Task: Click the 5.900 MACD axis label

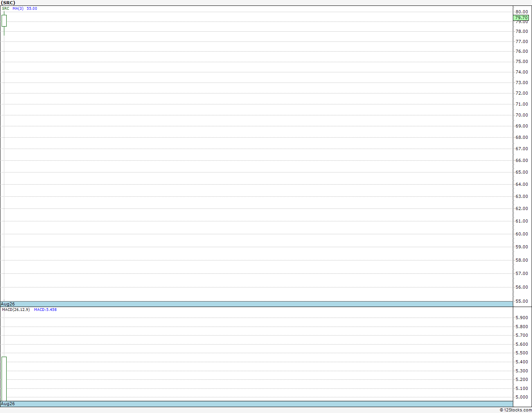Action: pos(521,318)
